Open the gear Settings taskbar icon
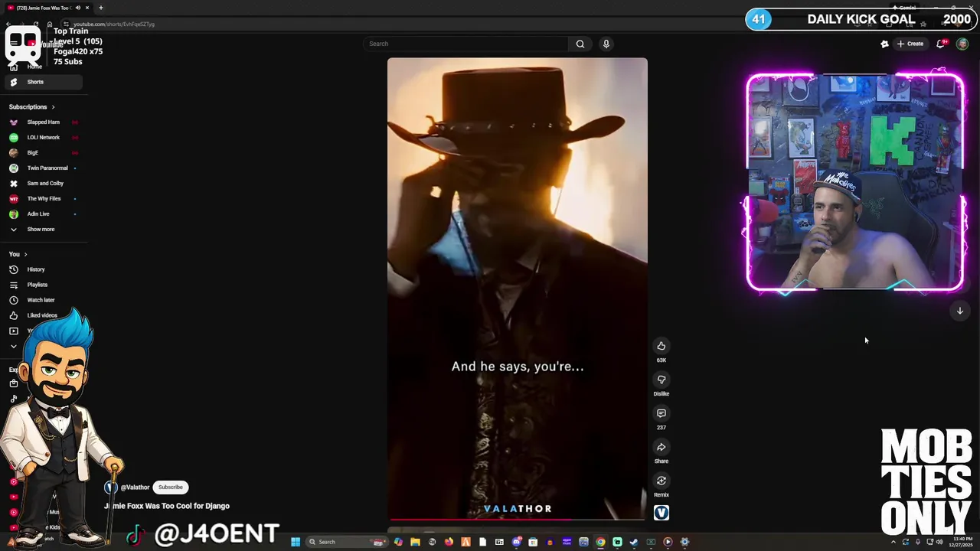 [x=684, y=542]
